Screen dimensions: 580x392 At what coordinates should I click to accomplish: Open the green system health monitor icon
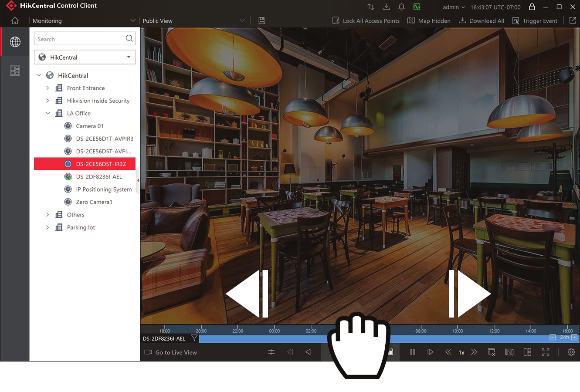tap(417, 7)
